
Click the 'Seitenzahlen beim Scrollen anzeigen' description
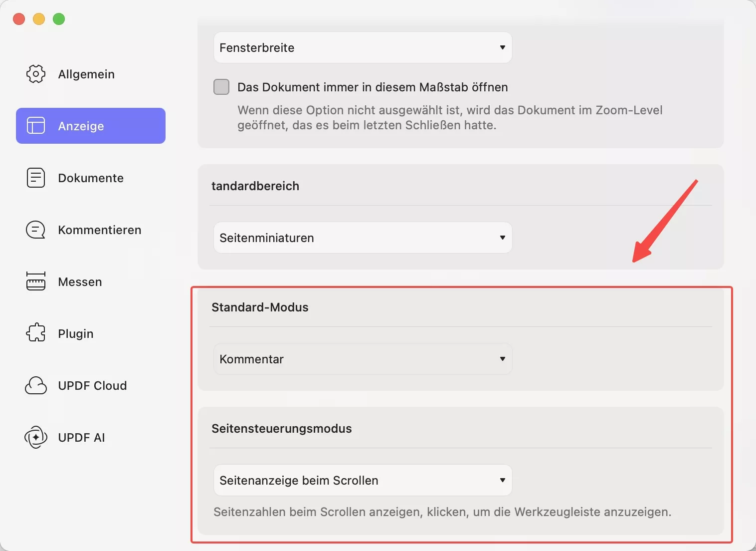tap(442, 512)
